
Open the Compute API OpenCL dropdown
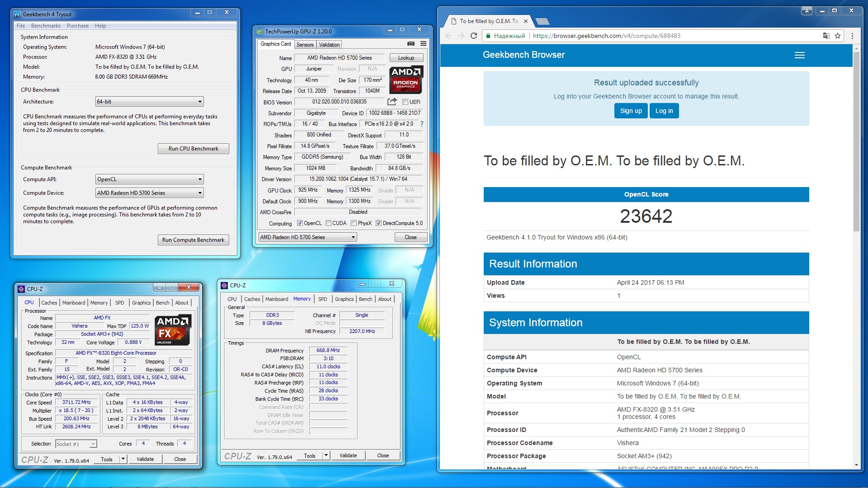(150, 179)
